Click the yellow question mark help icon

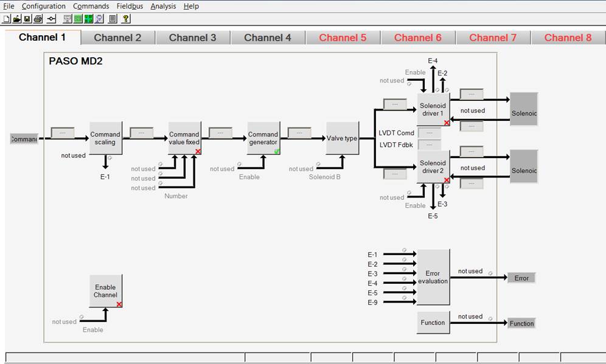(x=125, y=18)
